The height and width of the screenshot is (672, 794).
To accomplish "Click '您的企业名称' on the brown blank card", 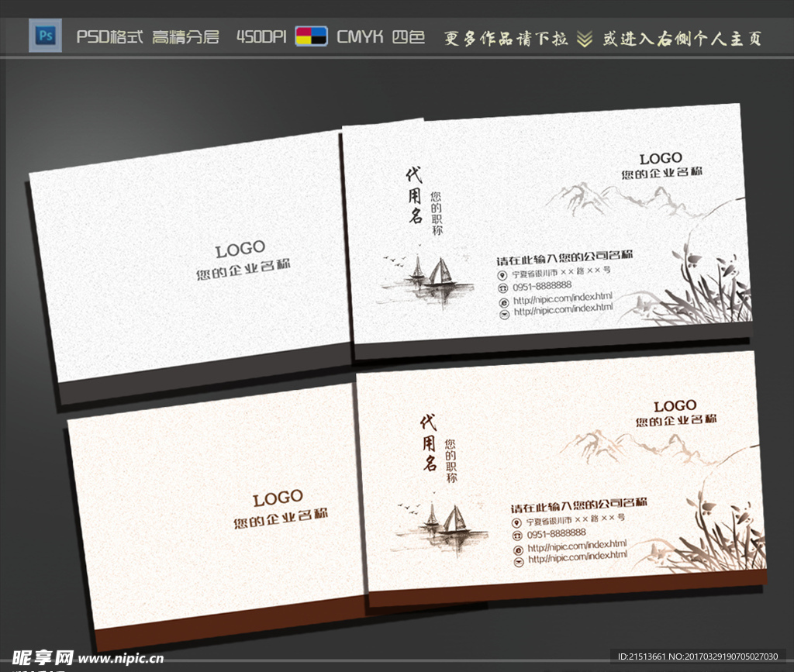I will pyautogui.click(x=281, y=519).
